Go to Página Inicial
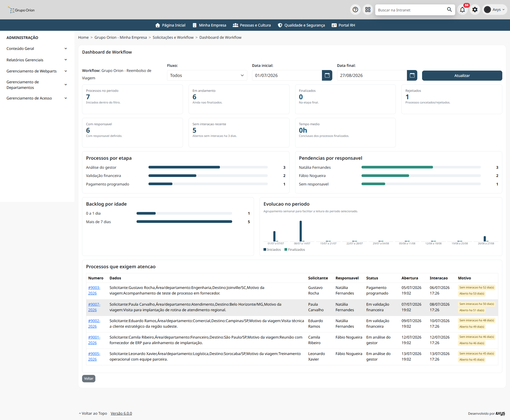Viewport: 510px width, 420px height. [x=170, y=25]
